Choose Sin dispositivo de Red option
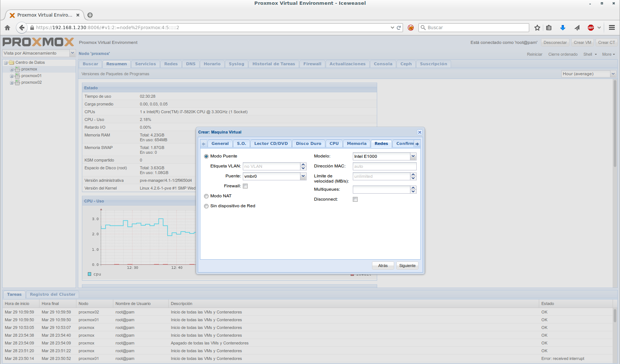The image size is (620, 364). coord(207,206)
